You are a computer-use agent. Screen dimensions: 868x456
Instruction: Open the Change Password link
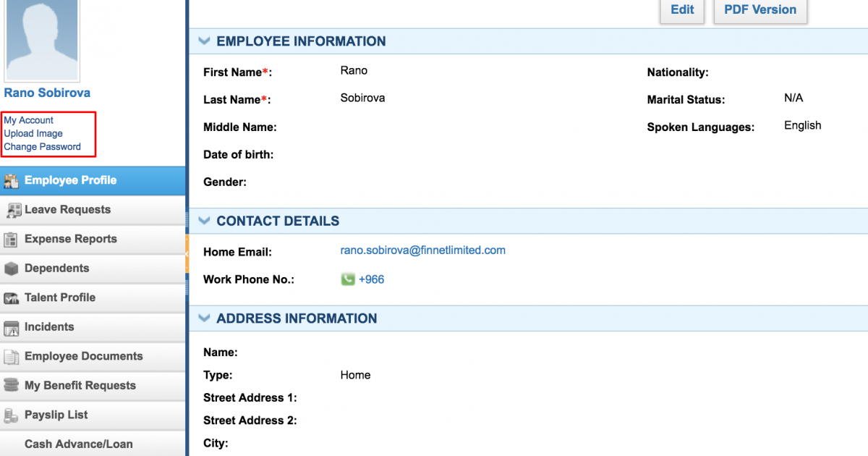click(x=43, y=147)
